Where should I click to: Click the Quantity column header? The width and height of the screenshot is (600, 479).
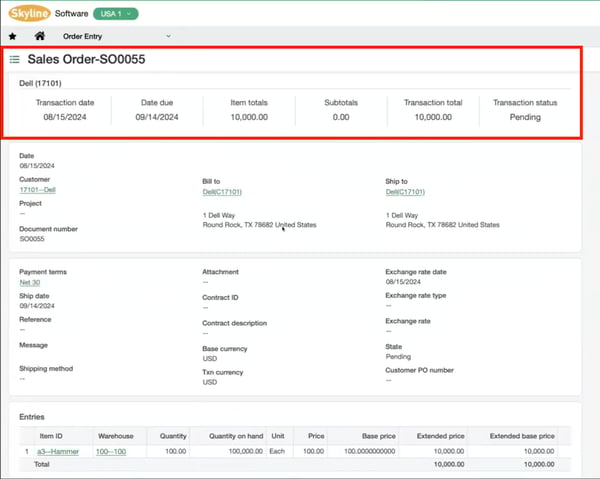[173, 436]
